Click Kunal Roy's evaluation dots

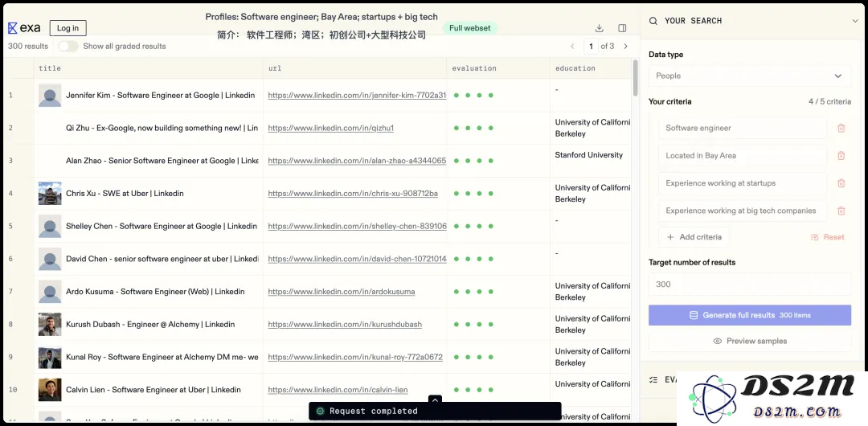473,358
